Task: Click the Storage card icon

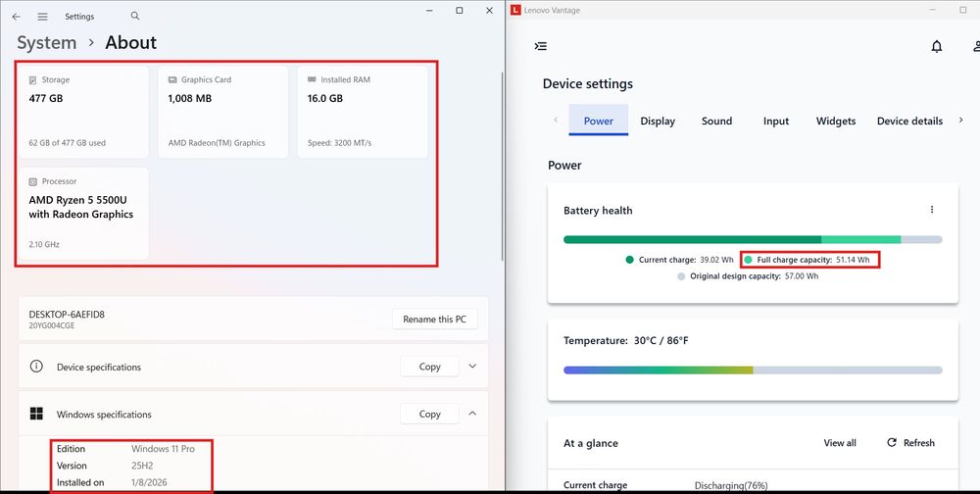Action: [33, 80]
